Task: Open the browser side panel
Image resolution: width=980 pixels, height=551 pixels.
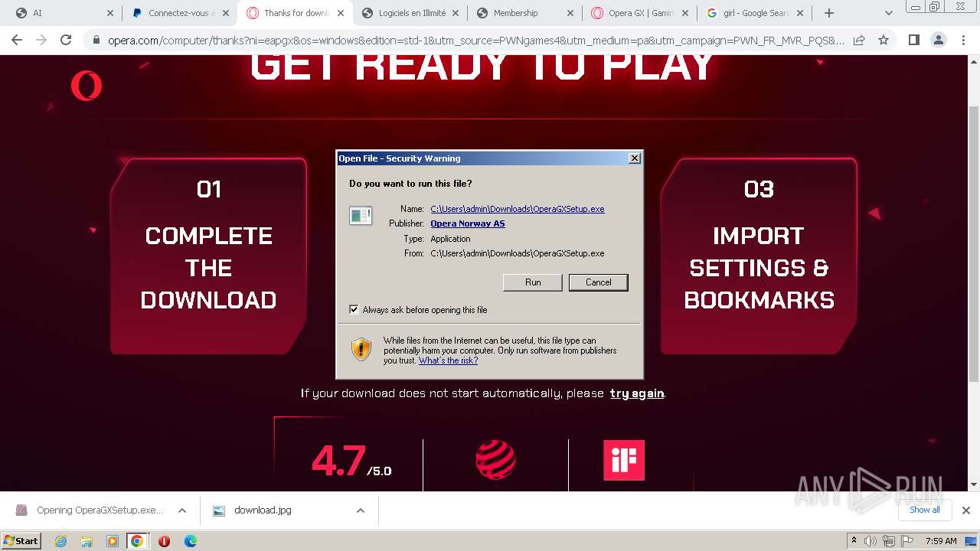Action: click(913, 41)
